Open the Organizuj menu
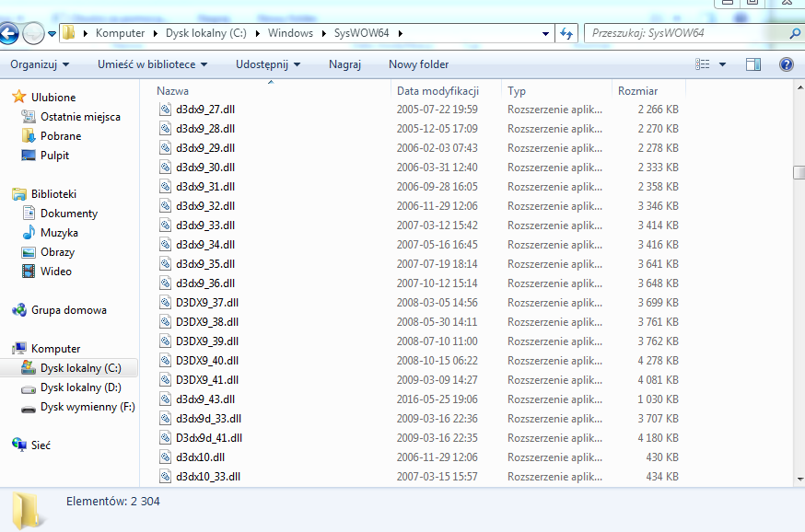Image resolution: width=805 pixels, height=532 pixels. pyautogui.click(x=40, y=64)
